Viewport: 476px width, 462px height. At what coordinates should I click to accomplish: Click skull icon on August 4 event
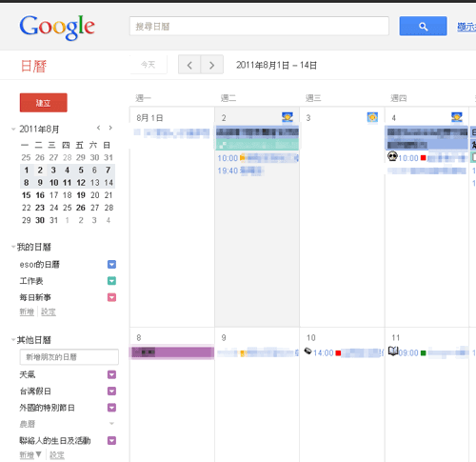pos(392,156)
